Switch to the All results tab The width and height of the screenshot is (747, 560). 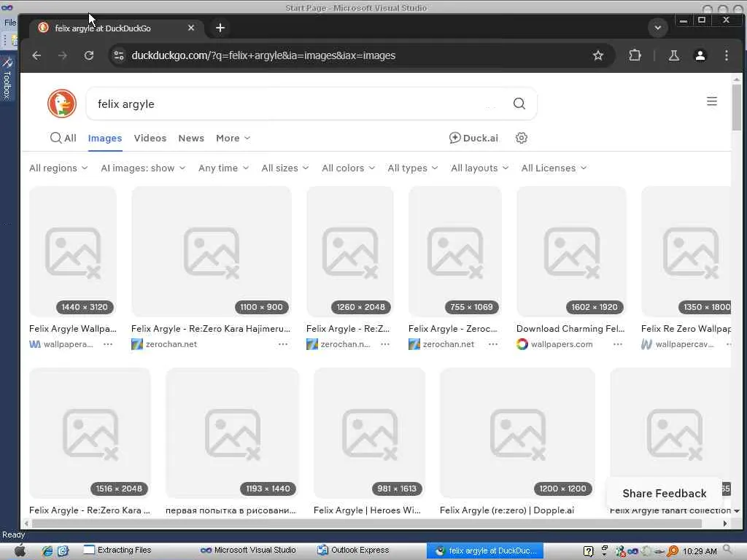pos(63,138)
